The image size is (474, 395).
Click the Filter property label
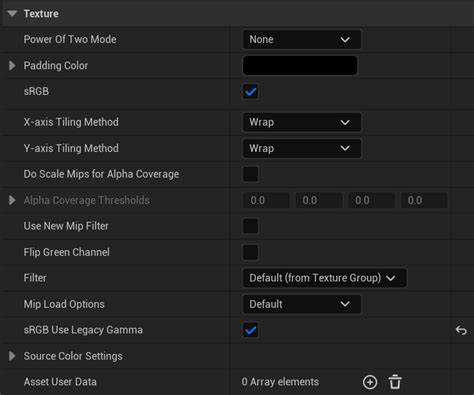[35, 278]
